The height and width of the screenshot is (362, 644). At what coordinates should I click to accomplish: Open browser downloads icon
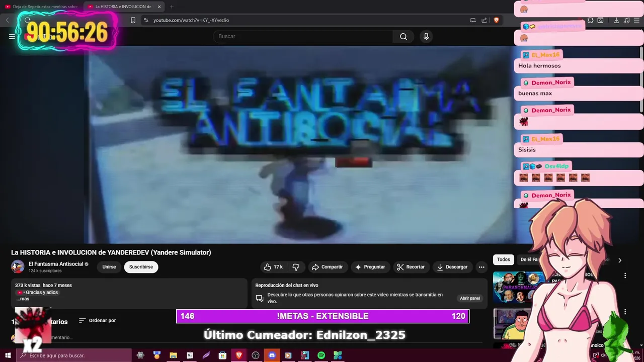pyautogui.click(x=616, y=20)
